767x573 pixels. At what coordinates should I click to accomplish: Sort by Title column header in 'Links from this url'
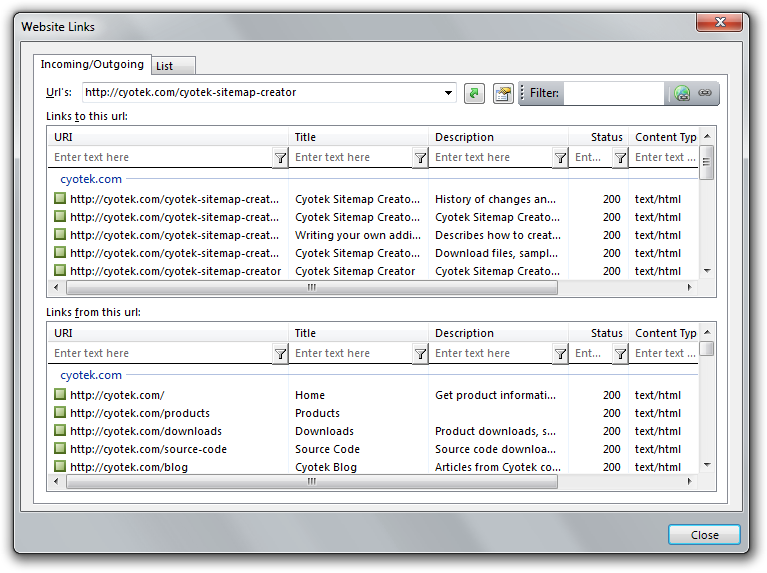point(358,333)
